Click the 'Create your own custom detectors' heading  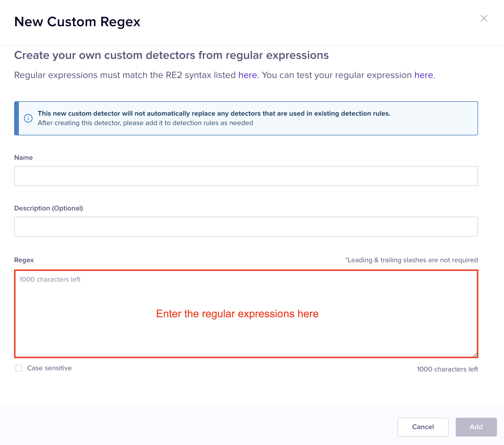click(171, 55)
